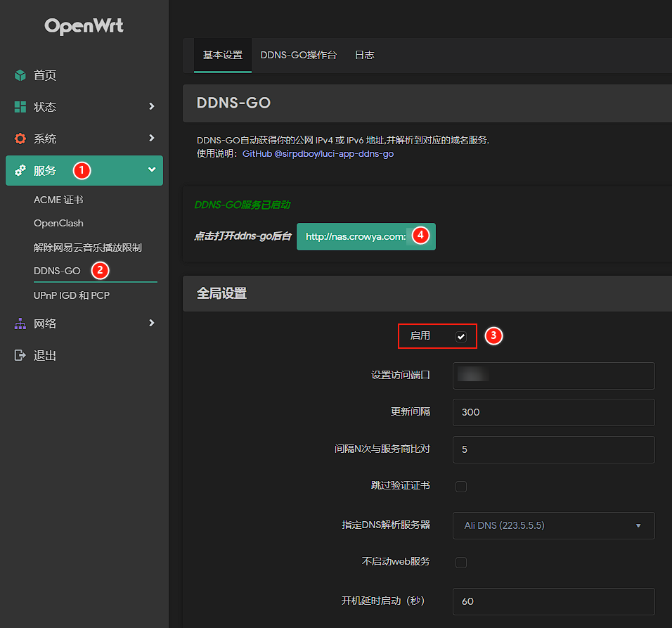Click the home cube icon beside 首页
Viewport: 672px width, 628px height.
click(20, 75)
